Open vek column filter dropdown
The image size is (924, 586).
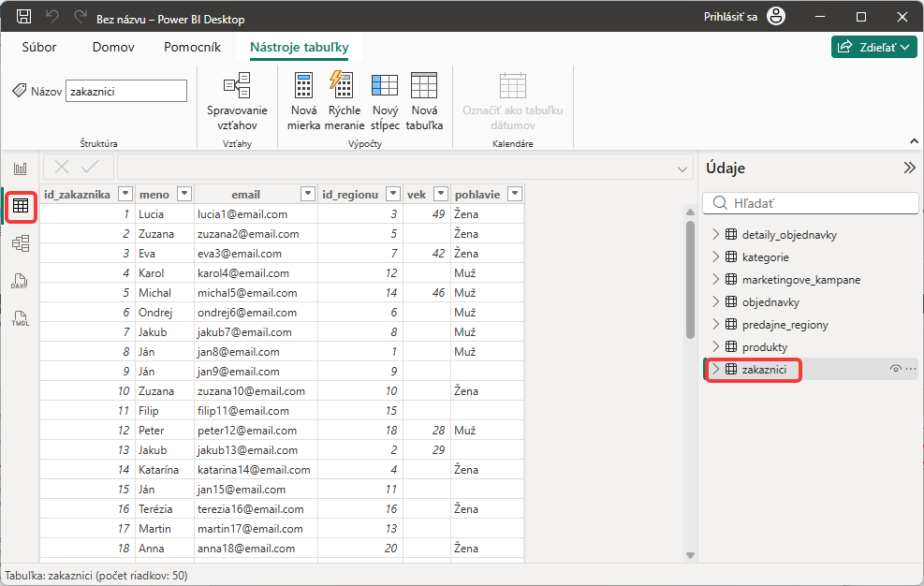[x=441, y=194]
